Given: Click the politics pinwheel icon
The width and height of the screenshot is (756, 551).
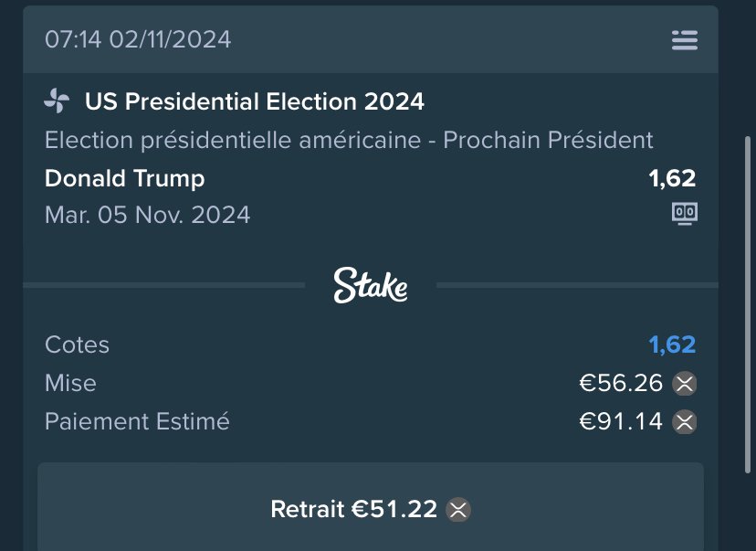Looking at the screenshot, I should point(57,101).
